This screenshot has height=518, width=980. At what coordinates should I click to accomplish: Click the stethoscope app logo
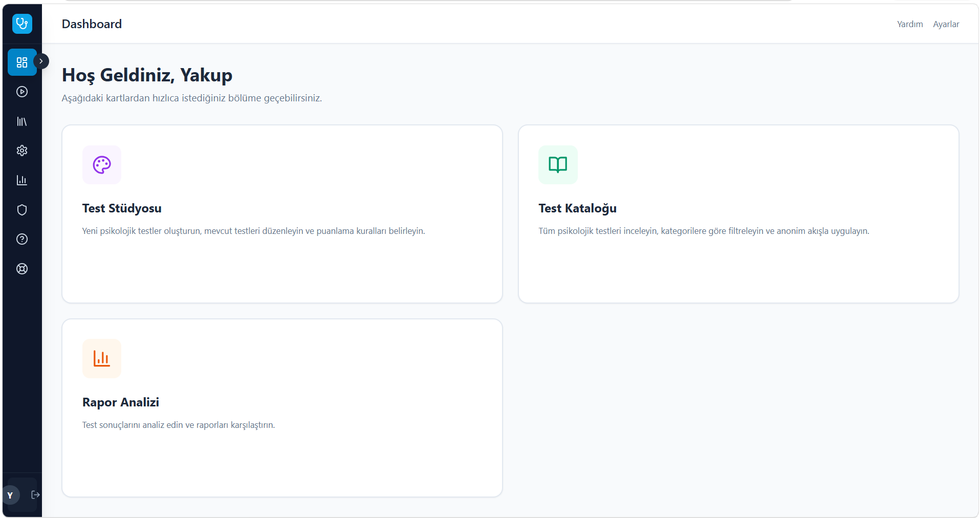tap(22, 24)
